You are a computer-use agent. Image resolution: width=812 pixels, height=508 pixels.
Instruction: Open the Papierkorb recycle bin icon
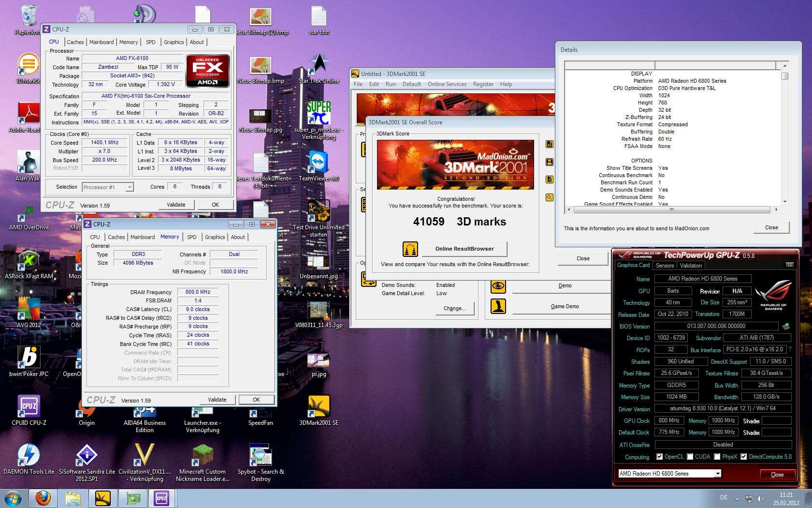28,19
